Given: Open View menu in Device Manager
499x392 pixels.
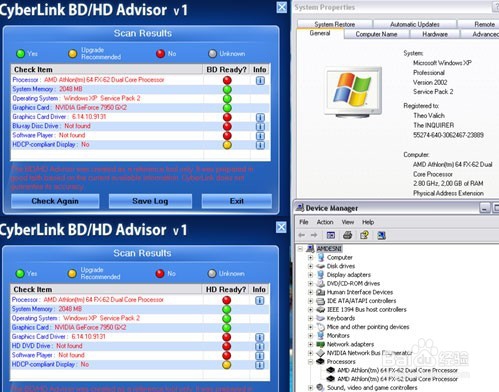Looking at the screenshot, I should point(348,222).
